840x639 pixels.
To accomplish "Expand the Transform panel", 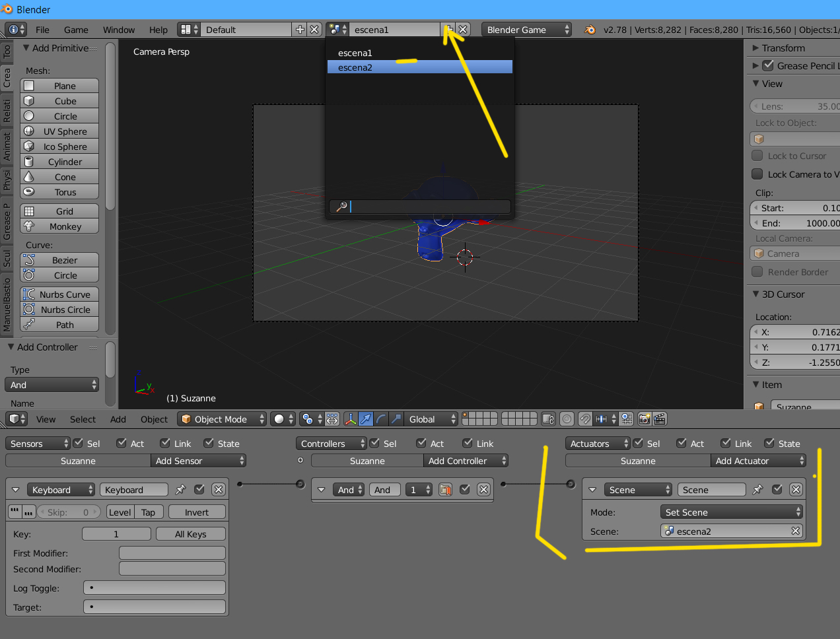I will click(x=783, y=48).
